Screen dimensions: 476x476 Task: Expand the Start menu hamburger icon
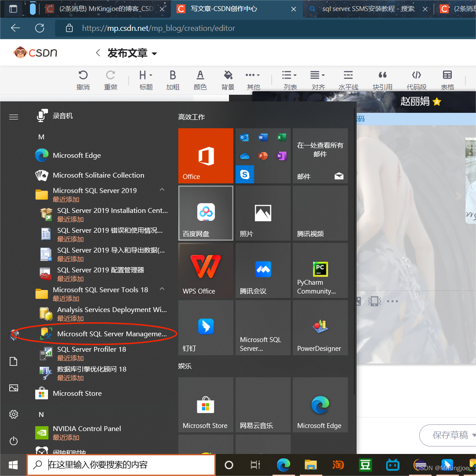[x=13, y=117]
